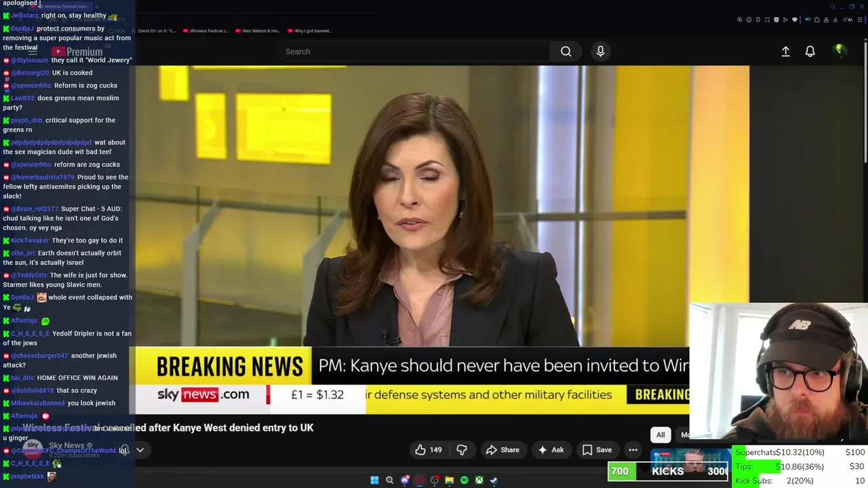Open the extensions cube icon
Viewport: 868px width, 488px height.
pyautogui.click(x=817, y=20)
